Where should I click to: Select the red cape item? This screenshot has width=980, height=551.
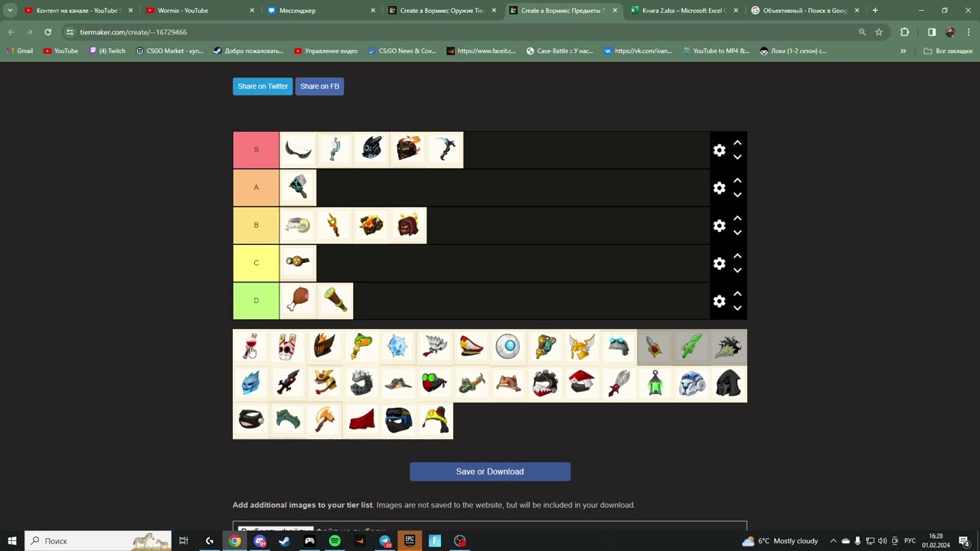pos(361,421)
